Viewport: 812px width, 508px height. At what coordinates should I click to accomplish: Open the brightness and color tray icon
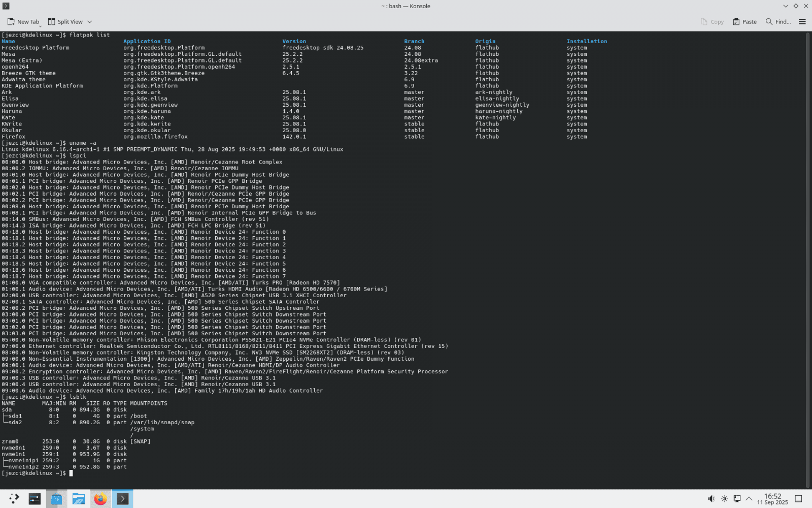pyautogui.click(x=724, y=499)
